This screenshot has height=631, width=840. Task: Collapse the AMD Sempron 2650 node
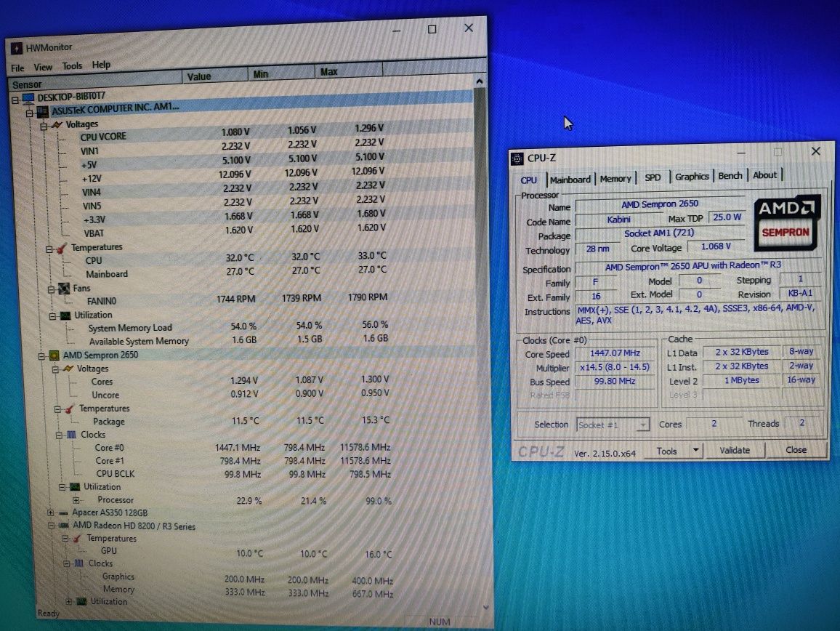41,356
